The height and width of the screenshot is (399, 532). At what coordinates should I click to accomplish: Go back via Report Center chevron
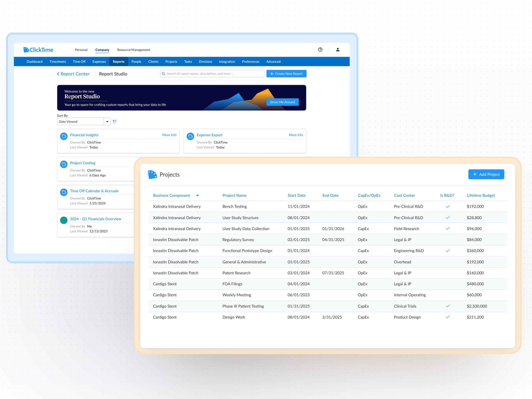[x=58, y=74]
